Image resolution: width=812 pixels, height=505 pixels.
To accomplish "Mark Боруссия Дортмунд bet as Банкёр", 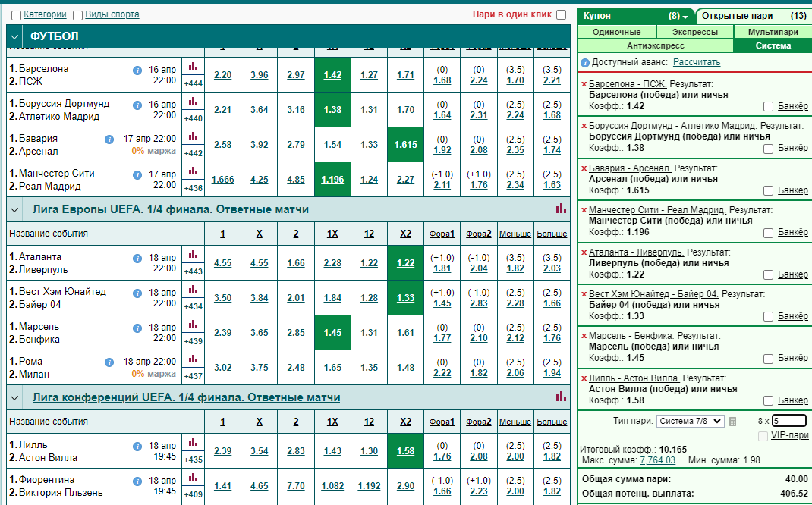I will pos(769,149).
